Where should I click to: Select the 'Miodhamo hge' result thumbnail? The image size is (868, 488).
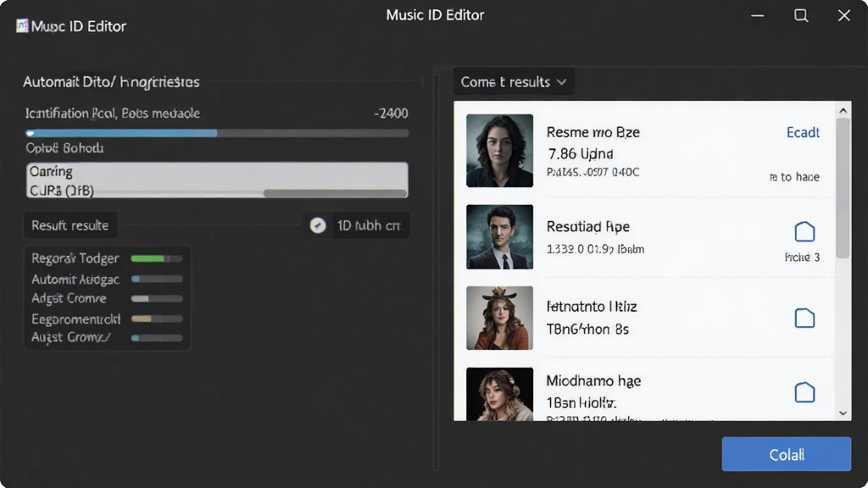coord(499,394)
